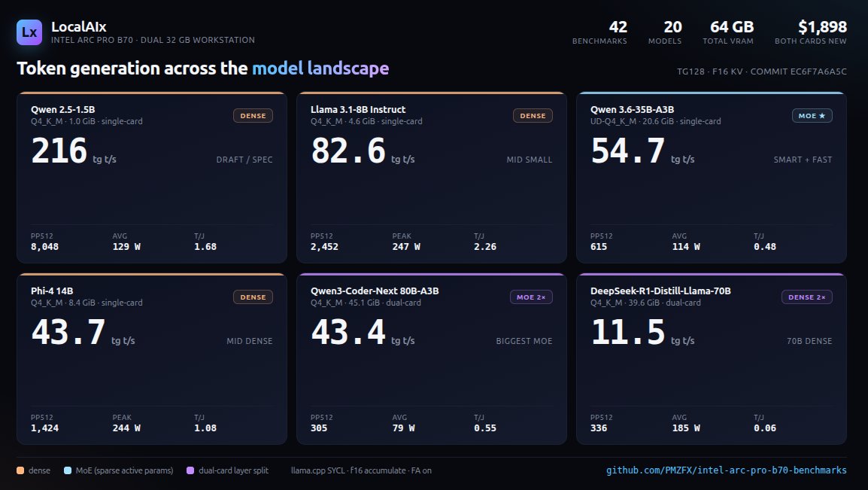Select the 'LocalAIx' title text
Image resolution: width=868 pixels, height=490 pixels.
pyautogui.click(x=79, y=26)
